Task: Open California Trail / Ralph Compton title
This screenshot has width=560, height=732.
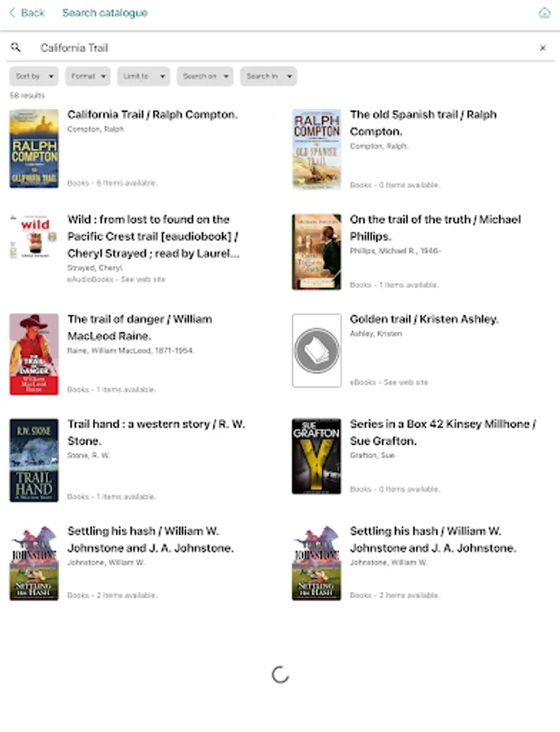Action: (153, 115)
